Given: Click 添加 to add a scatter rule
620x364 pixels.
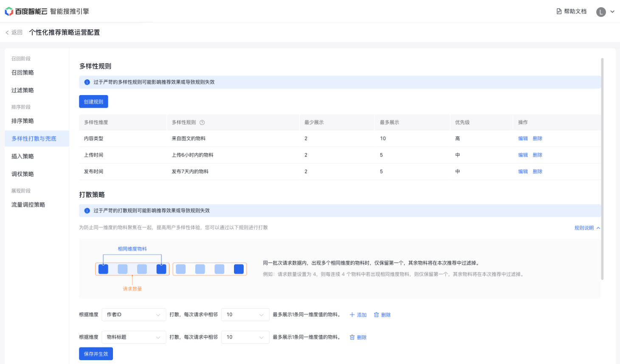Looking at the screenshot, I should pyautogui.click(x=358, y=315).
